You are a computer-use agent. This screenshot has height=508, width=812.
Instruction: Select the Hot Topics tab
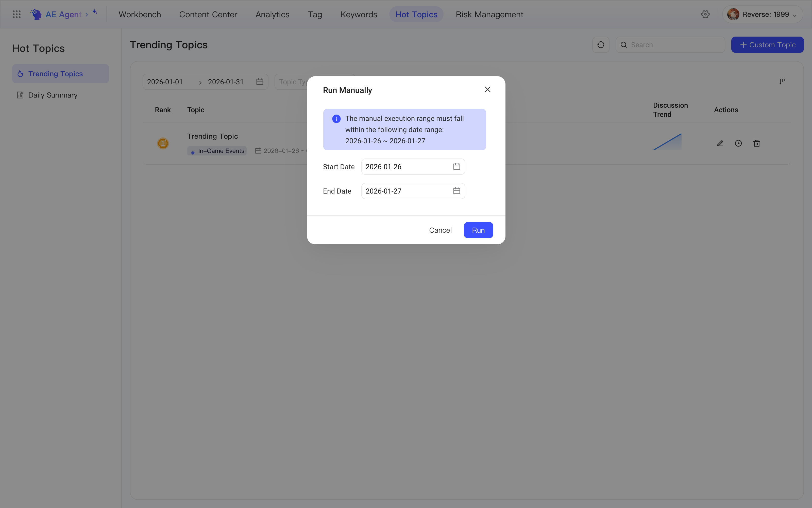(x=416, y=14)
